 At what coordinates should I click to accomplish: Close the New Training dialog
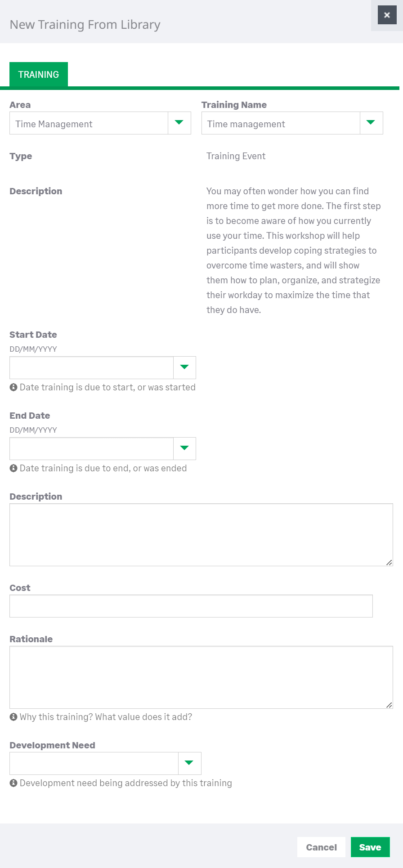pos(387,15)
